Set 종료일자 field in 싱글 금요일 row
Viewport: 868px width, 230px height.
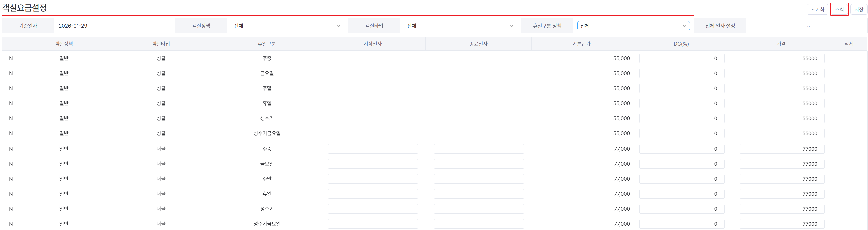click(478, 73)
